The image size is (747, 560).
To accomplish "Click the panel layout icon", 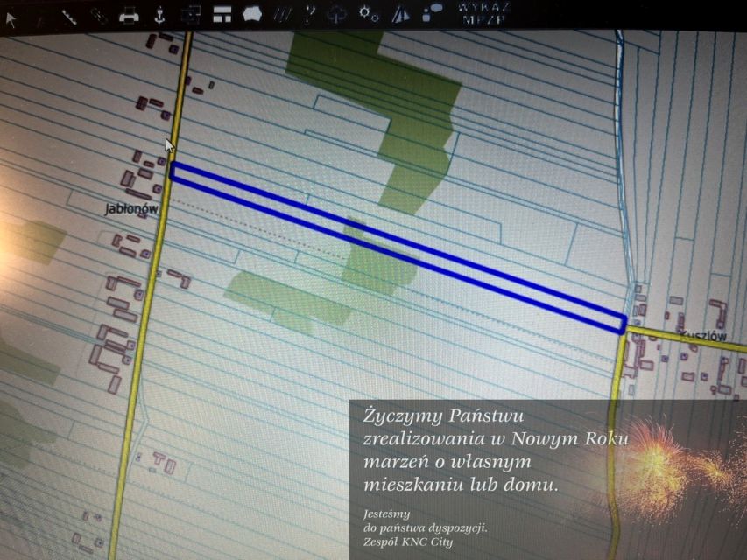I will pyautogui.click(x=222, y=13).
